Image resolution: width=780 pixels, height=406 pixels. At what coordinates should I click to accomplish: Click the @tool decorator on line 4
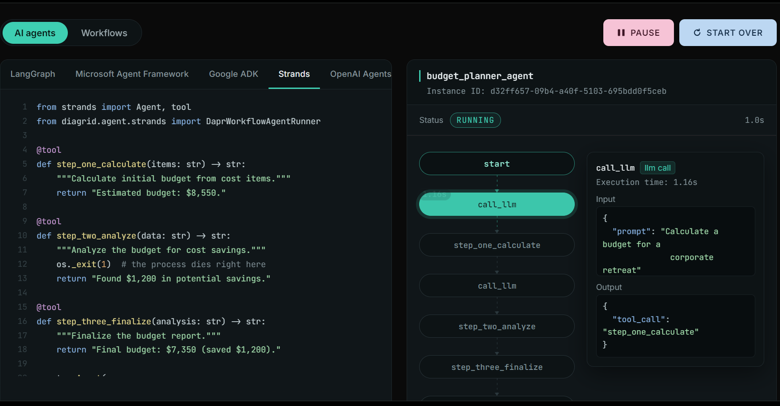click(49, 150)
